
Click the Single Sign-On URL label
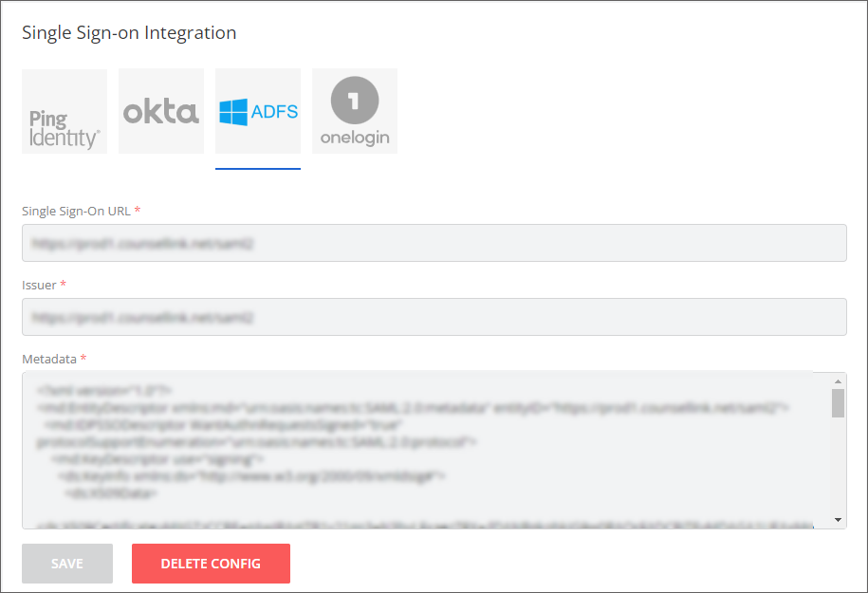pyautogui.click(x=77, y=211)
